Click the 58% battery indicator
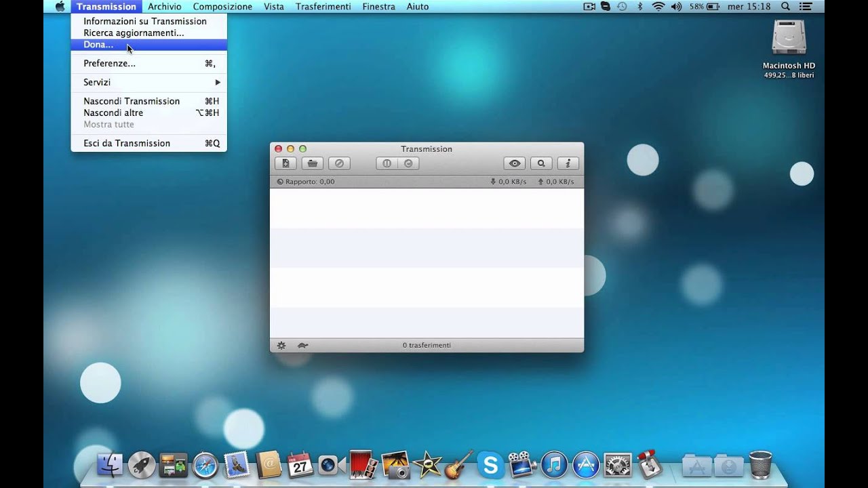 tap(705, 6)
